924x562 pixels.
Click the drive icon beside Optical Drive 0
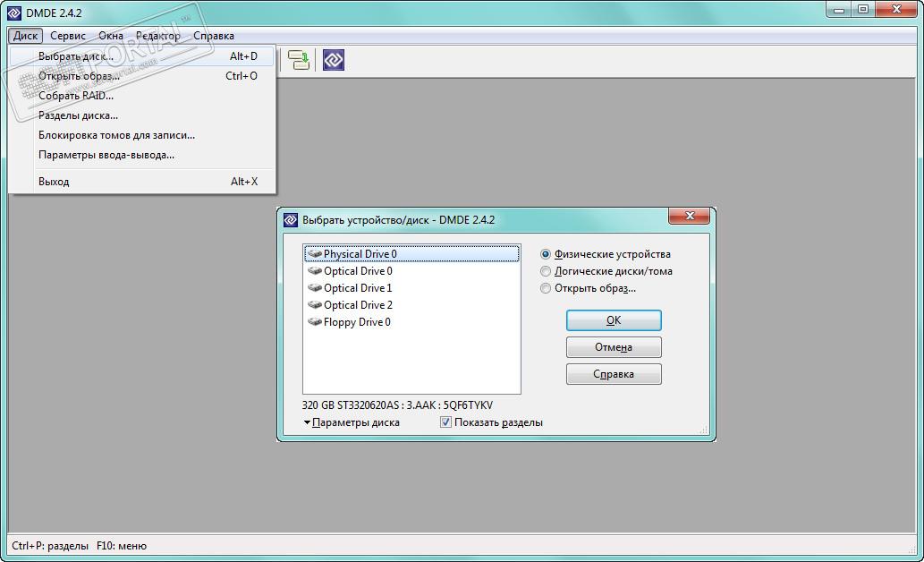315,271
